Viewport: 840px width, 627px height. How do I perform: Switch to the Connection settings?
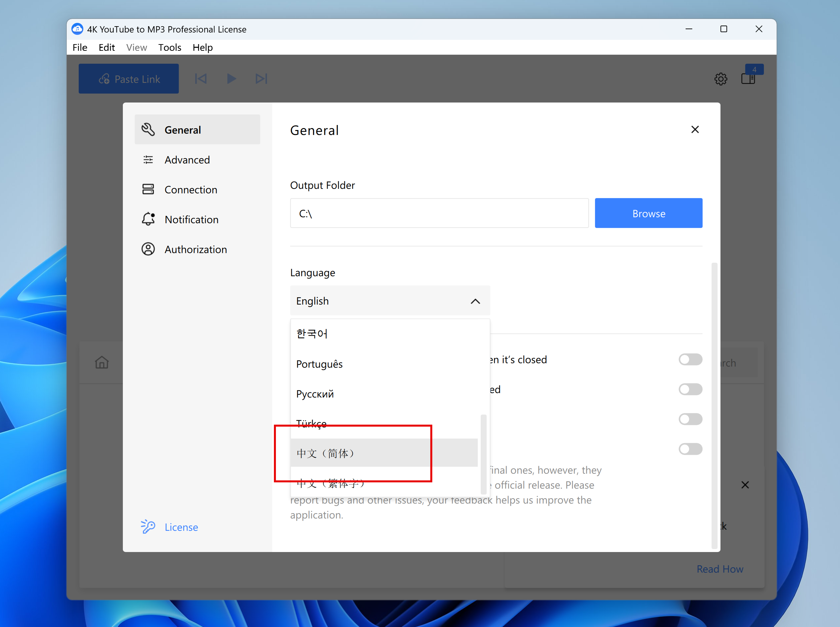pyautogui.click(x=190, y=190)
